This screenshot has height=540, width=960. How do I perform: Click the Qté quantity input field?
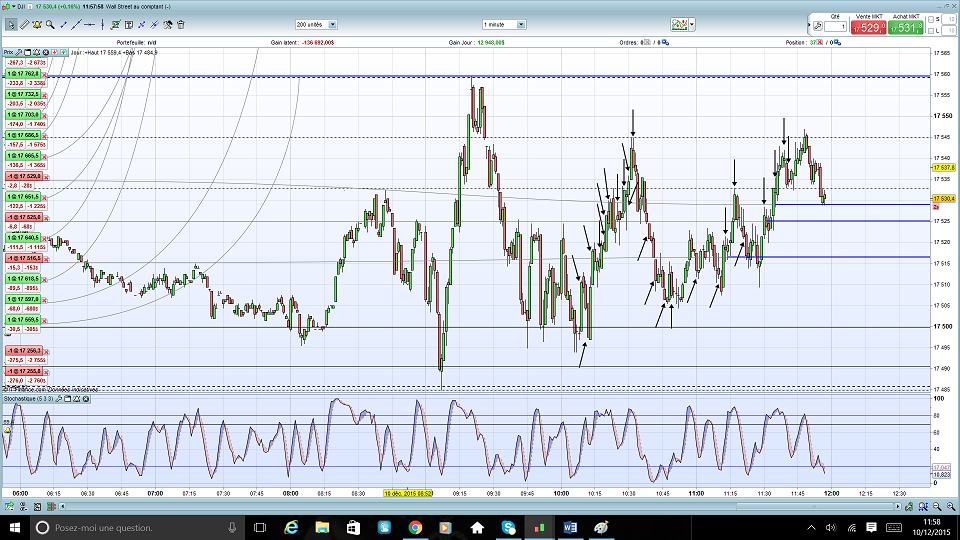click(x=835, y=26)
